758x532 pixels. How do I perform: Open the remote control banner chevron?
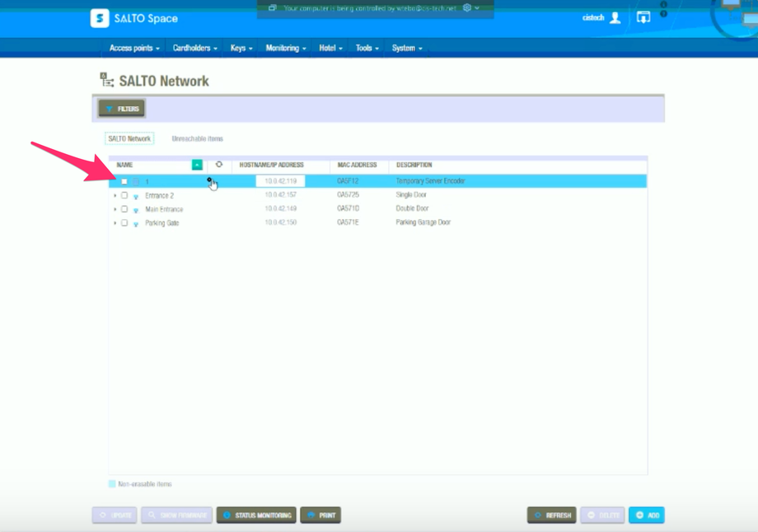pos(477,7)
